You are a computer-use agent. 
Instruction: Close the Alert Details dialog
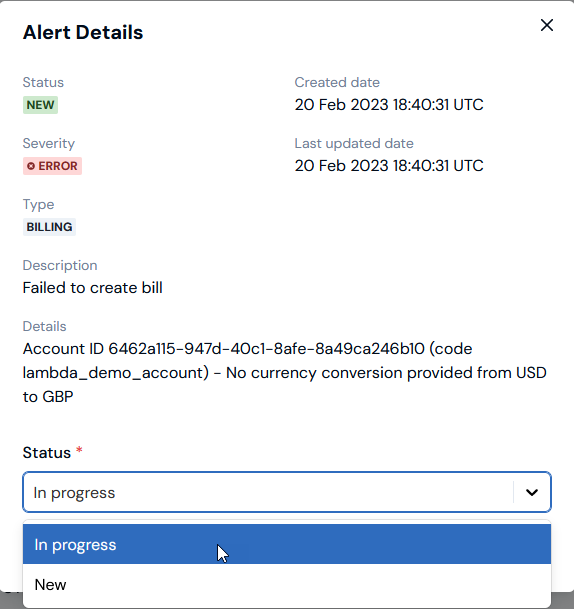pyautogui.click(x=546, y=25)
